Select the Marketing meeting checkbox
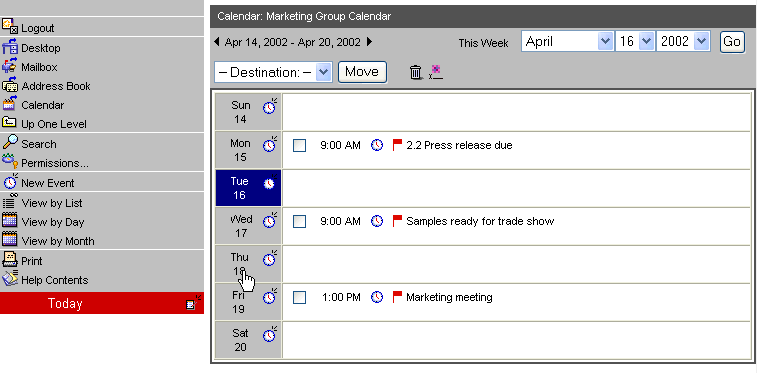Screen dimensions: 757x373 [x=299, y=297]
